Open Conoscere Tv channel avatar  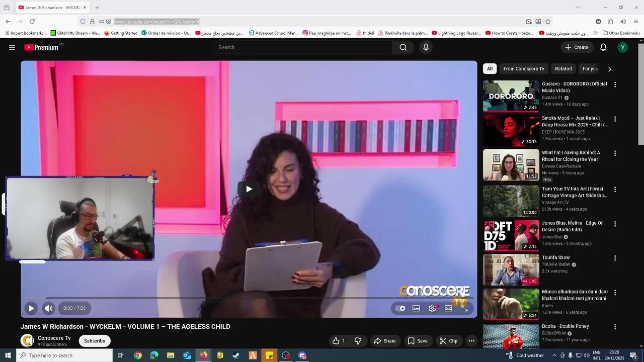27,340
